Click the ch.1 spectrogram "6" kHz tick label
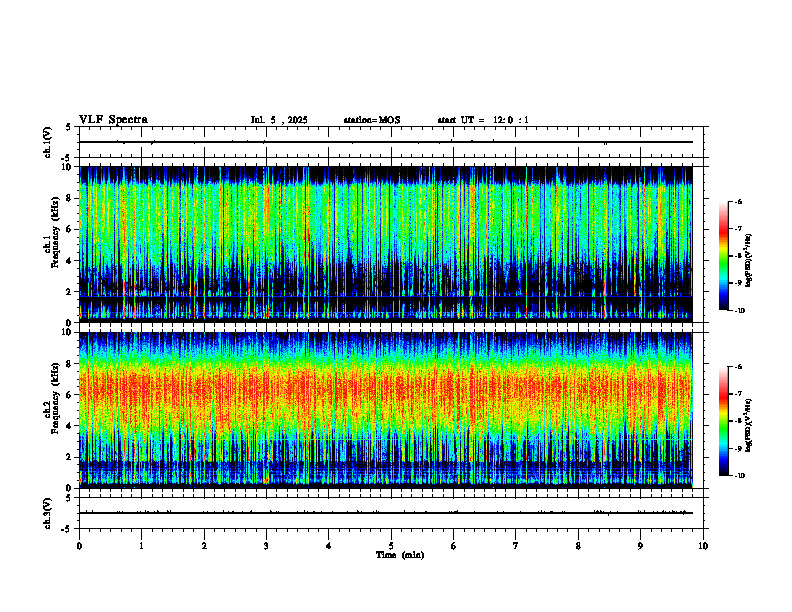Viewport: 792px width, 612px height. (70, 229)
